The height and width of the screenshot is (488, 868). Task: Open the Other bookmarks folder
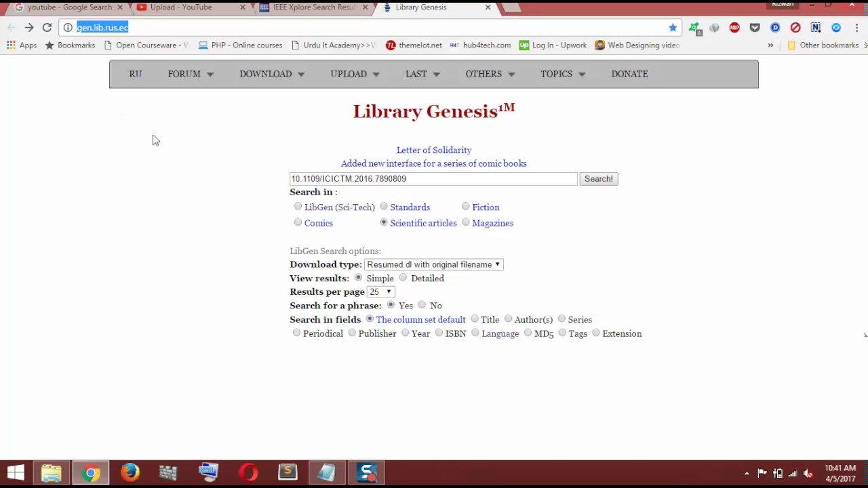823,45
